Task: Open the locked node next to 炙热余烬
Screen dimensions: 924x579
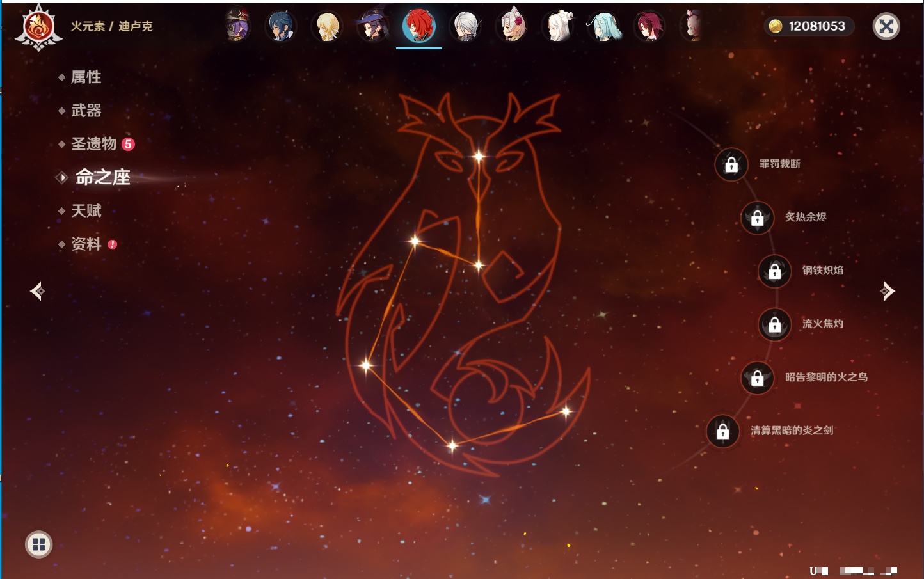Action: tap(758, 218)
